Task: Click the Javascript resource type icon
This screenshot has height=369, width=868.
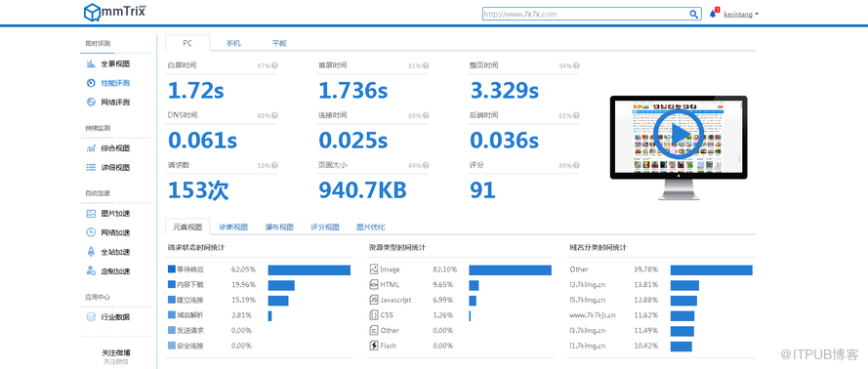Action: click(373, 300)
